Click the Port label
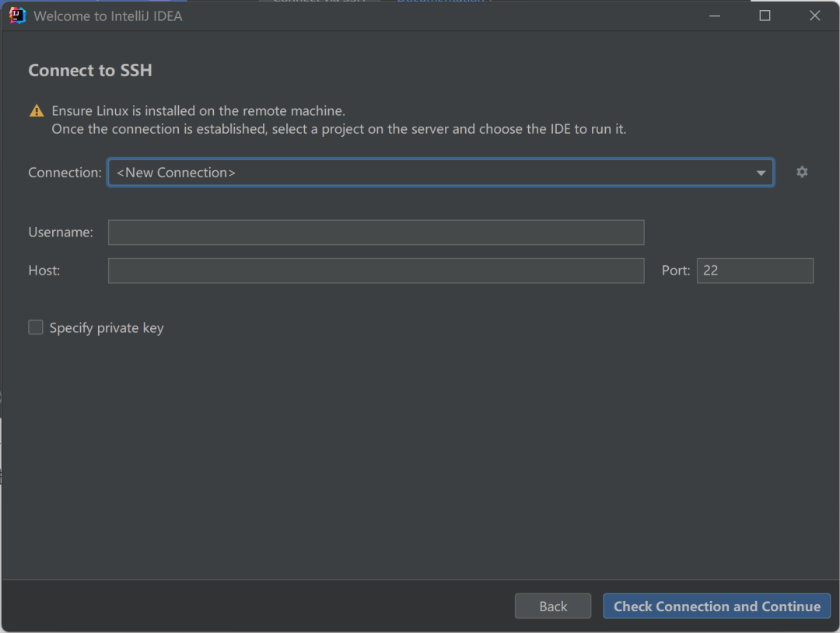Image resolution: width=840 pixels, height=633 pixels. [676, 271]
